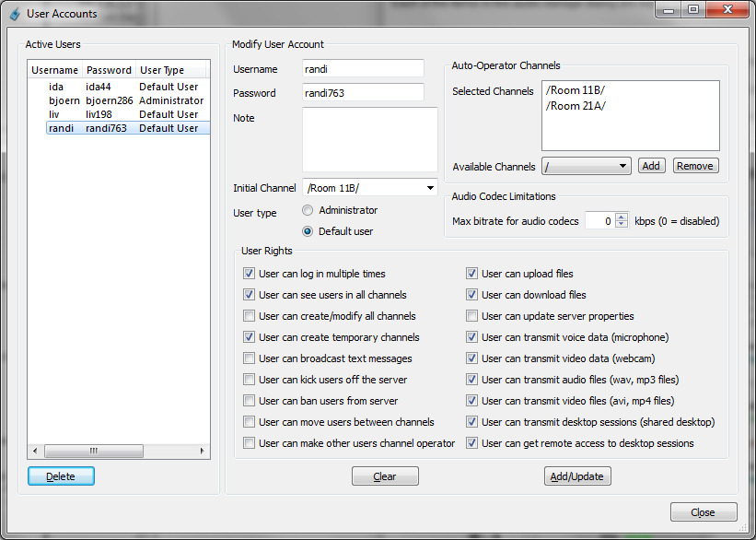Click left arrow of user list scrollbar
The width and height of the screenshot is (756, 540).
[35, 451]
